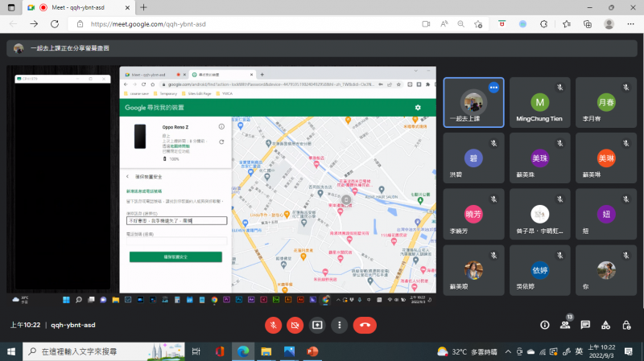Screen dimensions: 644x361
Task: Unmute the microphone in Meet controls
Action: (x=273, y=326)
